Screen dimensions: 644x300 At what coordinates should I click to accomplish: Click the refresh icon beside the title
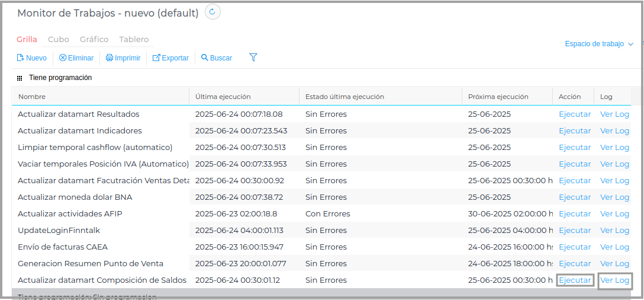(213, 12)
